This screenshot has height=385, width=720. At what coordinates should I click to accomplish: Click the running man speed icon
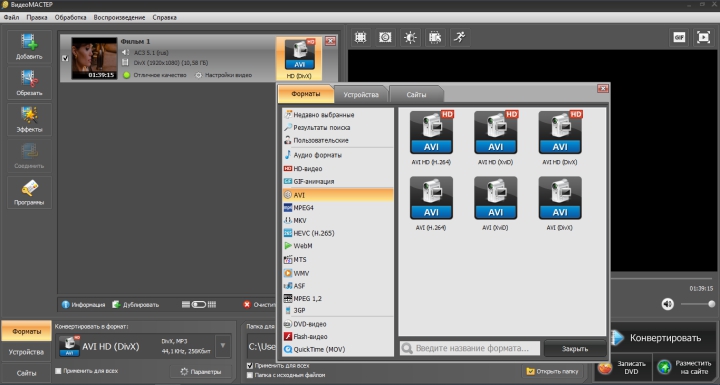click(x=460, y=37)
